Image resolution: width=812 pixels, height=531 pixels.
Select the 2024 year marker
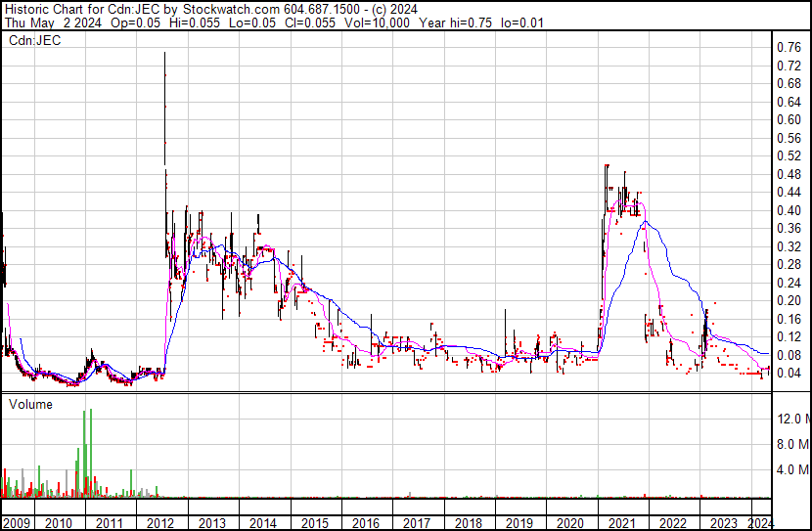[762, 523]
